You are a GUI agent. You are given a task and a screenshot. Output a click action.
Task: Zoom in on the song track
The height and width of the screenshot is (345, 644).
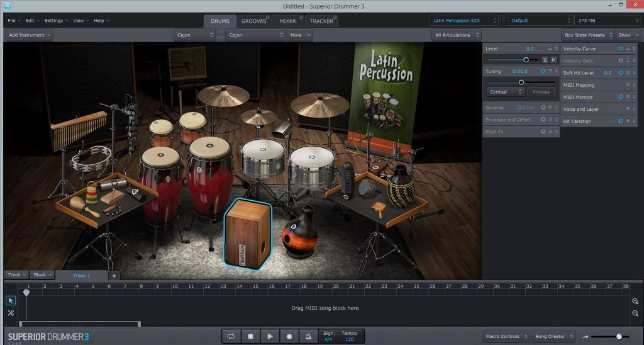click(635, 302)
